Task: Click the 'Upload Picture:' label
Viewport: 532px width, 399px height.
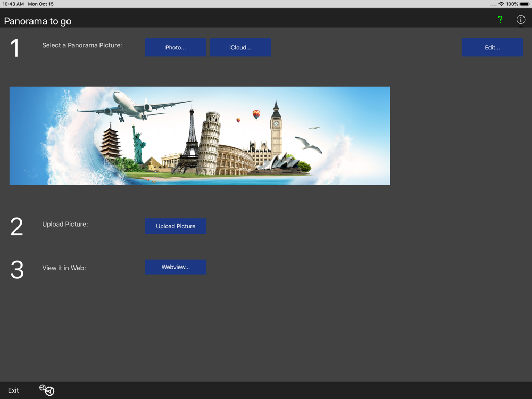Action: [x=65, y=225]
